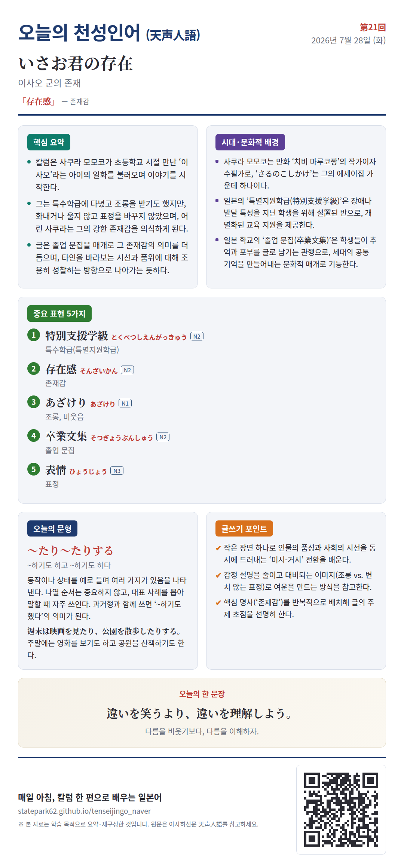Screen dimensions: 404x868
Task: Click the N2 badge next to 特別支援学級
Action: 197,336
